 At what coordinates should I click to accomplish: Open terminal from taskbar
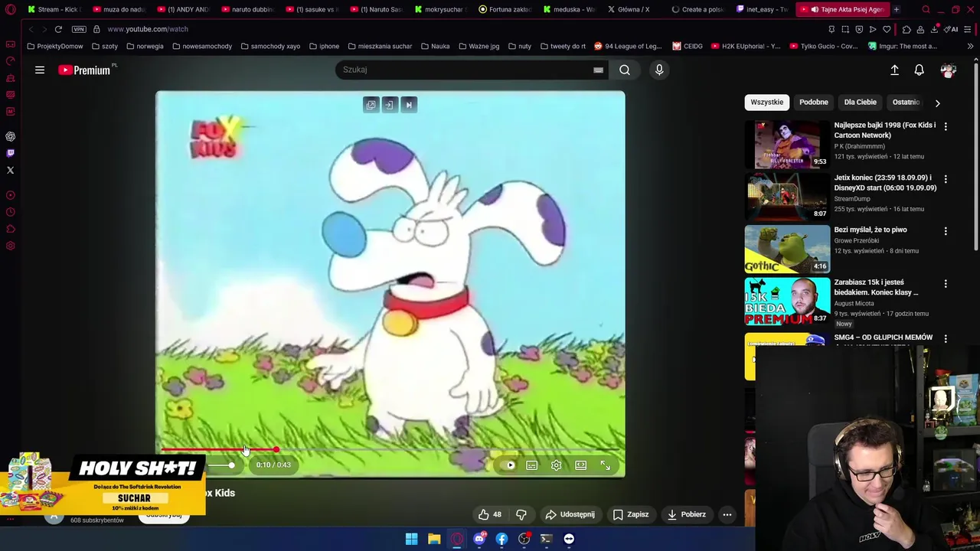click(547, 539)
